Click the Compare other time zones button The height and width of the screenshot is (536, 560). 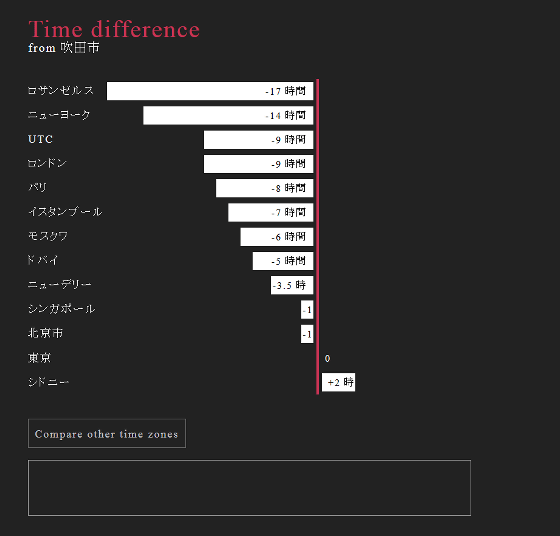107,434
